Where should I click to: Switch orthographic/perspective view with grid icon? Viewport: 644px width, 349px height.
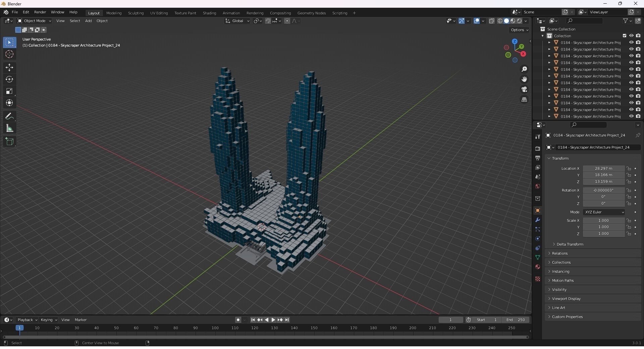[x=524, y=99]
